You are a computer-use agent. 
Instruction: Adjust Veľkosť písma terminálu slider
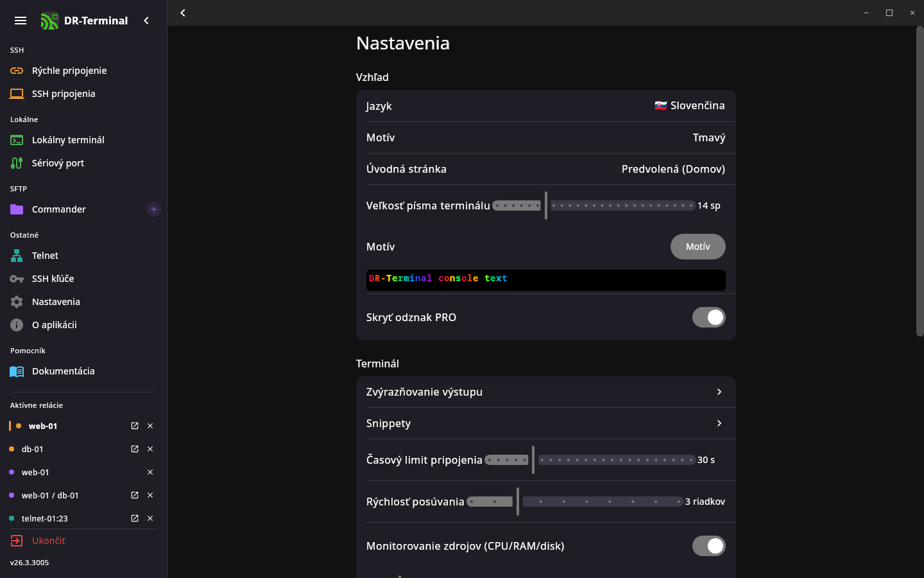pos(594,206)
